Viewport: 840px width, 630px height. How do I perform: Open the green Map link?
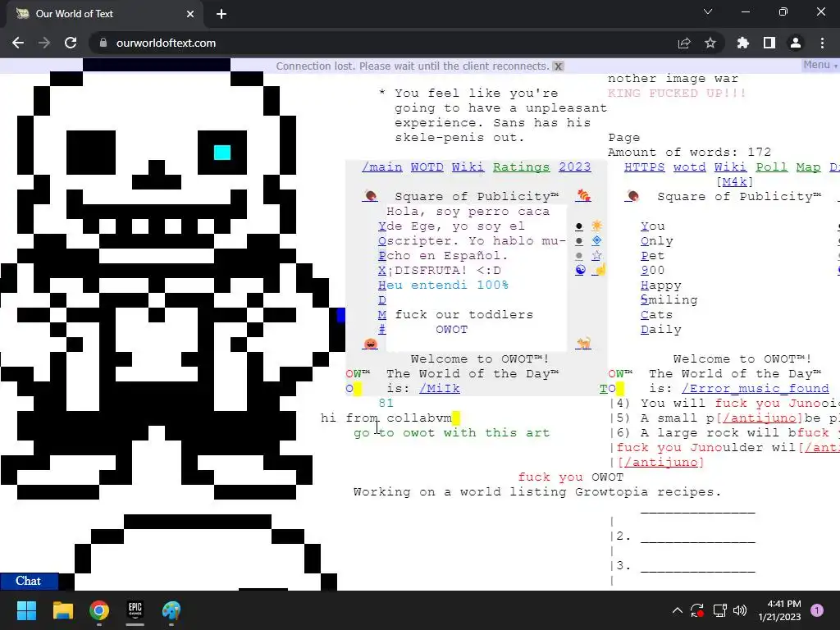[x=808, y=167]
